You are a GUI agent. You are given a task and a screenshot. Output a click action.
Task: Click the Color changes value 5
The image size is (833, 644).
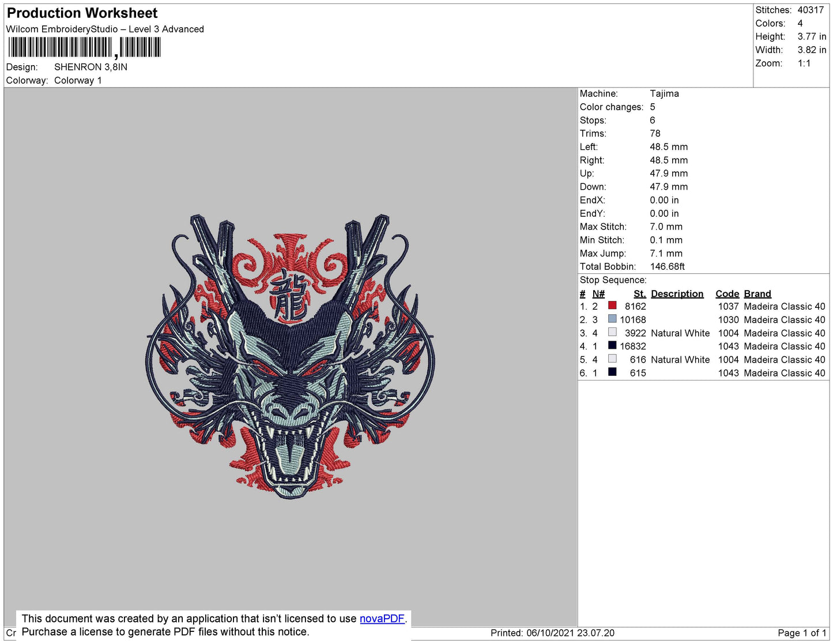pyautogui.click(x=653, y=107)
